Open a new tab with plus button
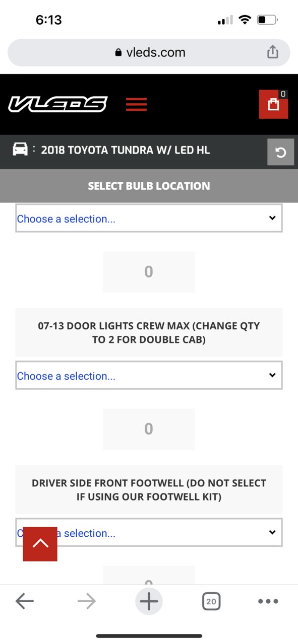The height and width of the screenshot is (644, 298). tap(149, 601)
